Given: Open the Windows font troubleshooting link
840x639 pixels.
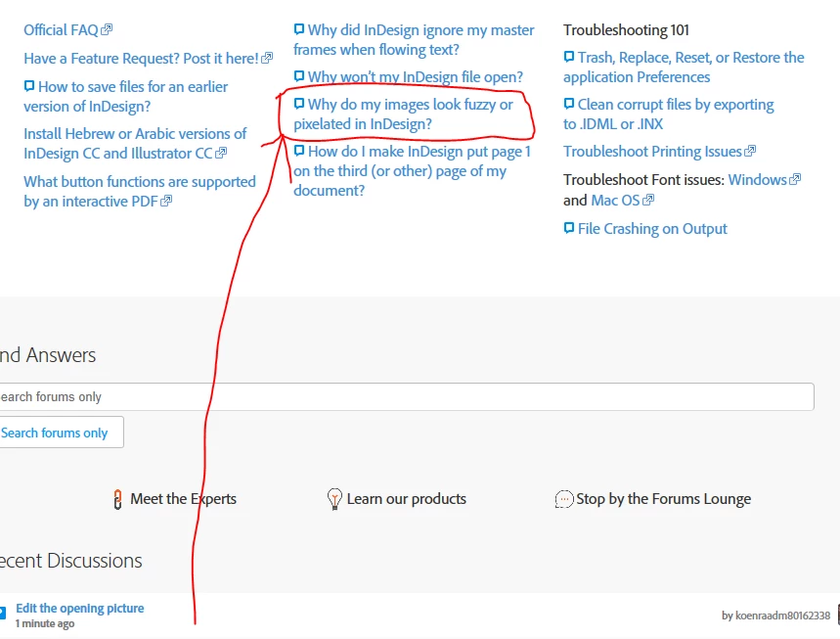Looking at the screenshot, I should 757,180.
